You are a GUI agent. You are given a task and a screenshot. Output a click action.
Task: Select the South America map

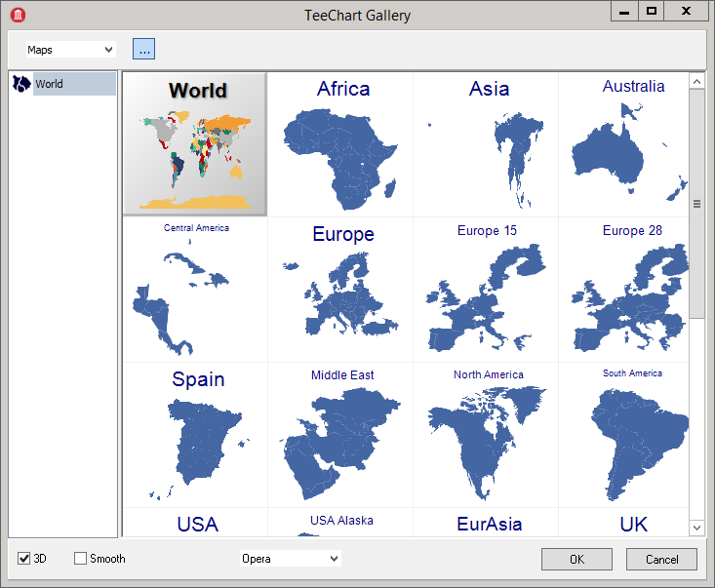pos(623,435)
